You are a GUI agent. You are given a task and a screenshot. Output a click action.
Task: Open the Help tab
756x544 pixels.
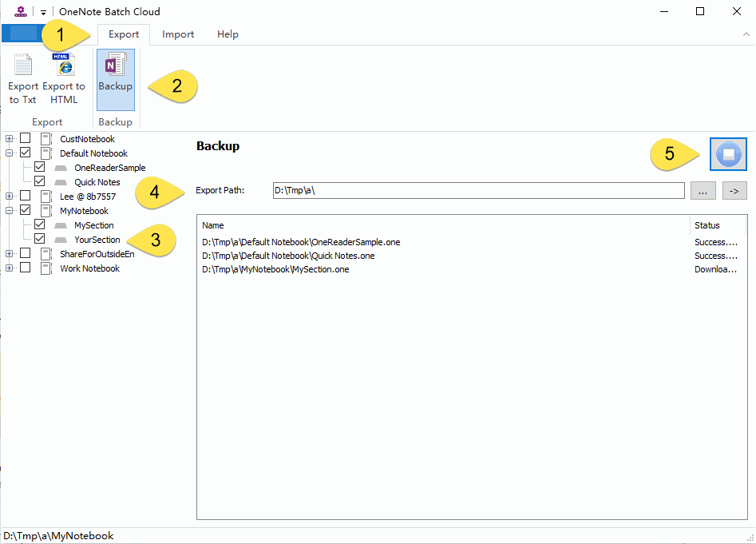pos(228,34)
